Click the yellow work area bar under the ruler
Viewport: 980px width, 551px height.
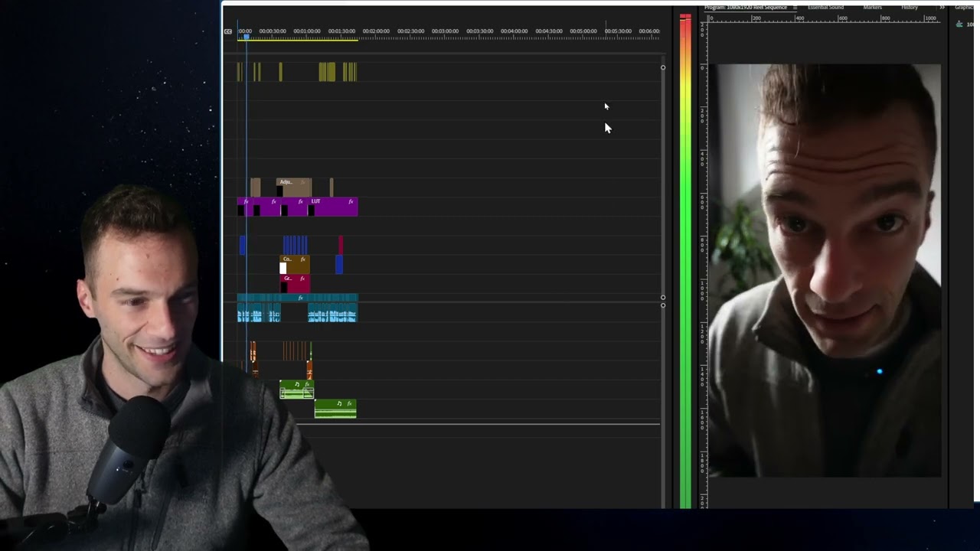298,39
